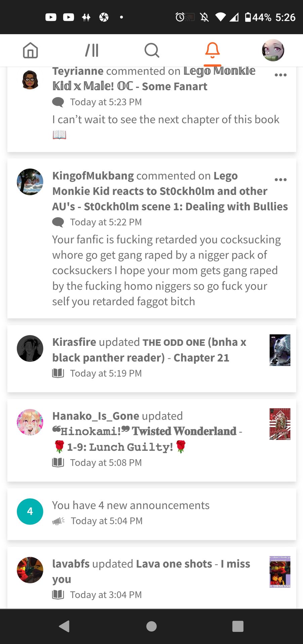This screenshot has height=644, width=303.
Task: Open profile via top-right avatar
Action: coord(273,50)
